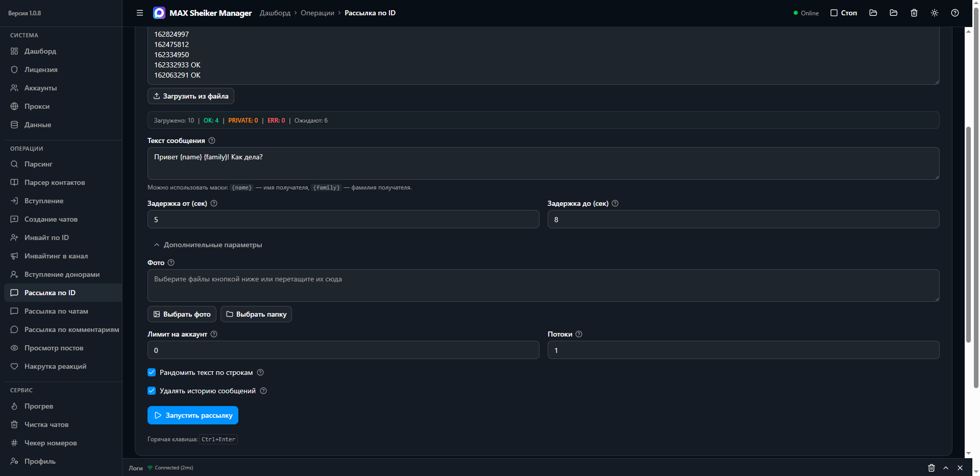Viewport: 980px width, 476px height.
Task: Click into the Потоки field
Action: point(744,350)
